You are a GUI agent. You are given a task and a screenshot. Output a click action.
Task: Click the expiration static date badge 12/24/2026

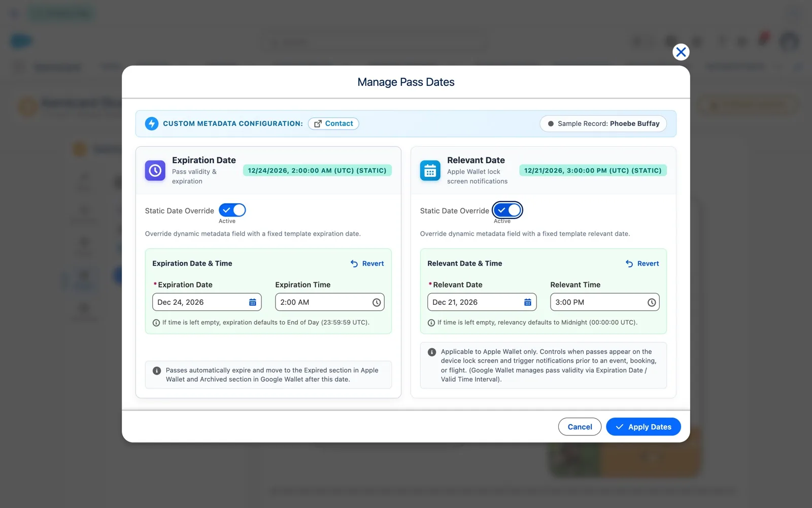click(x=317, y=171)
